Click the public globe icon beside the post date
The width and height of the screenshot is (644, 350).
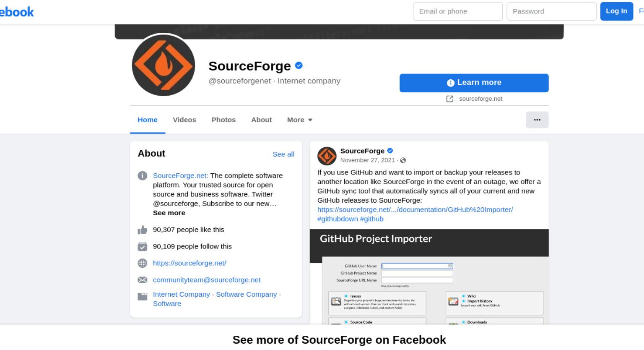403,160
